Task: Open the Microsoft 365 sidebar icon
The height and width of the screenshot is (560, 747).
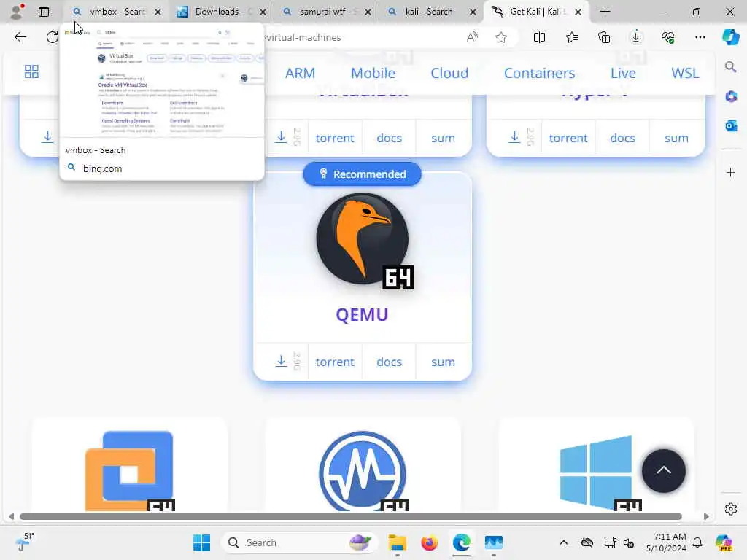Action: 731,97
